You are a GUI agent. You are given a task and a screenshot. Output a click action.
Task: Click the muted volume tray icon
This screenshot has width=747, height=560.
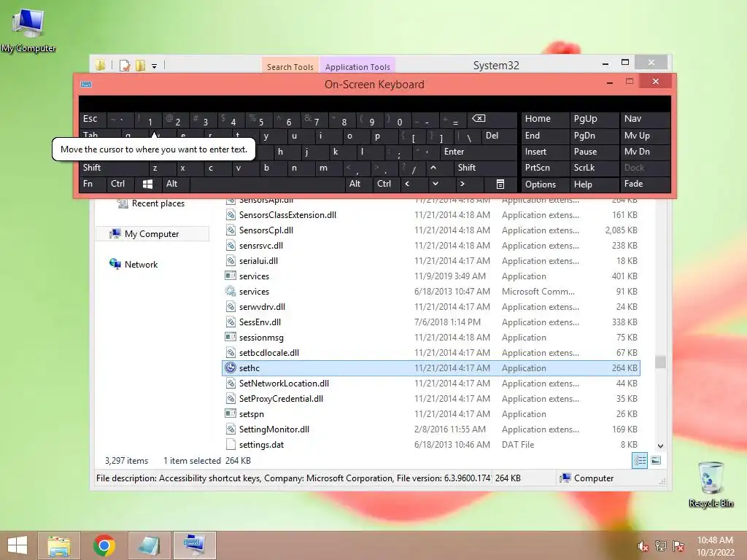[643, 546]
